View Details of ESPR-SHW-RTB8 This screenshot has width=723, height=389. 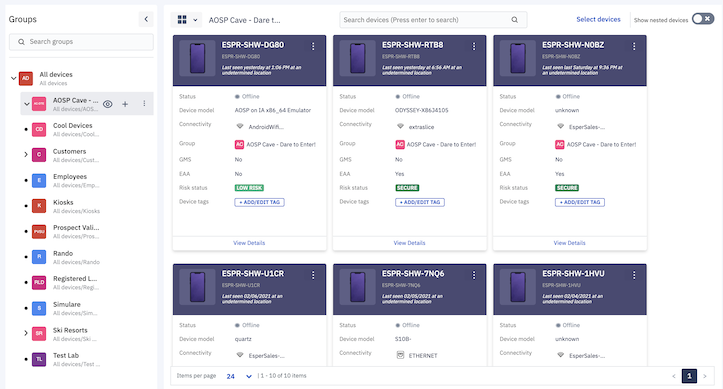(409, 243)
